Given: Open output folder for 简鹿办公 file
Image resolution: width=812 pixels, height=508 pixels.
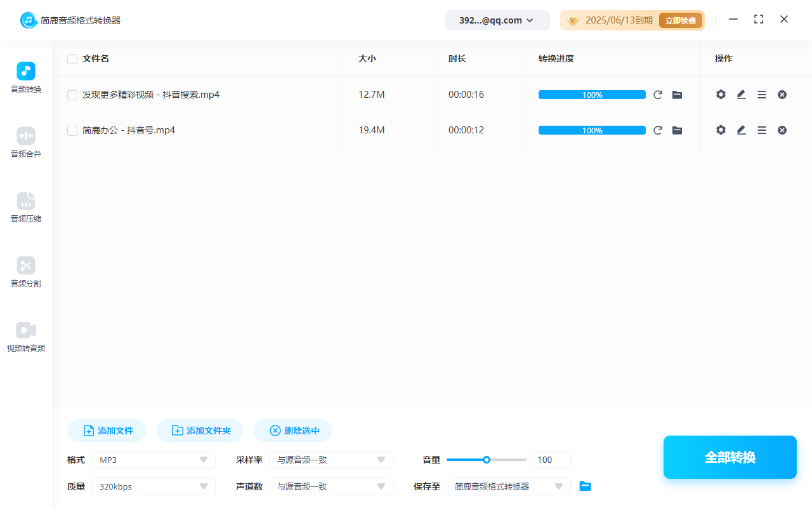Looking at the screenshot, I should (677, 130).
